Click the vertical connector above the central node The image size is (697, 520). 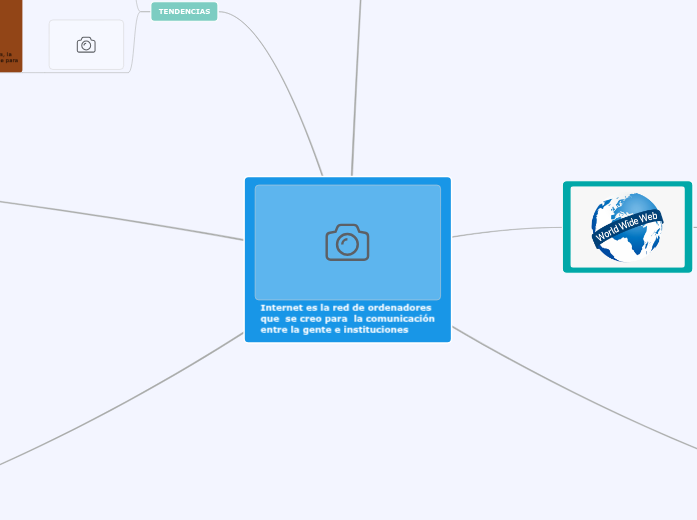pos(355,90)
